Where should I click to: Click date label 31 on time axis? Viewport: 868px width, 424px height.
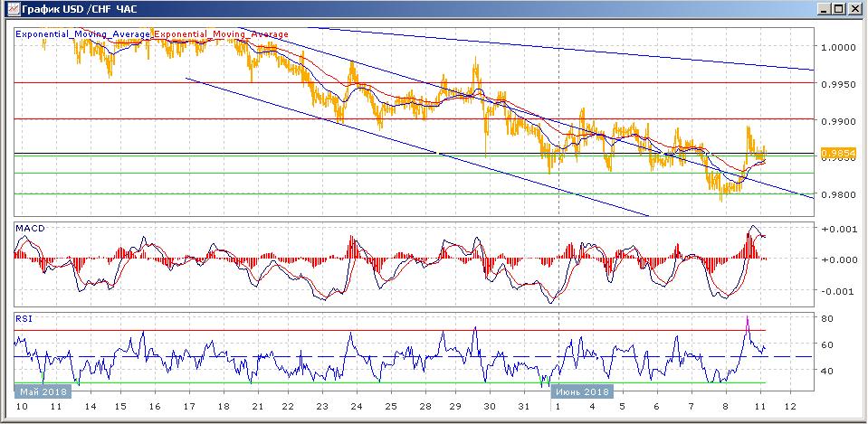point(524,407)
